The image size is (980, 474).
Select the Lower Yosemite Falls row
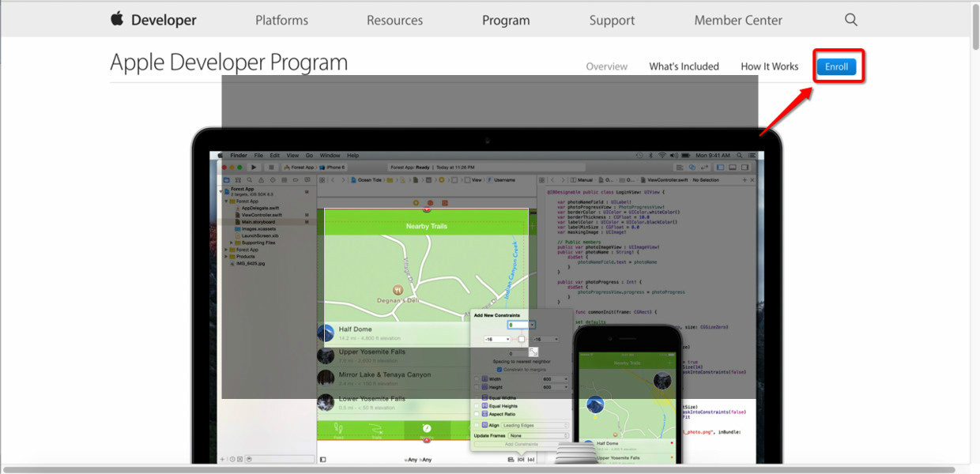(x=394, y=401)
